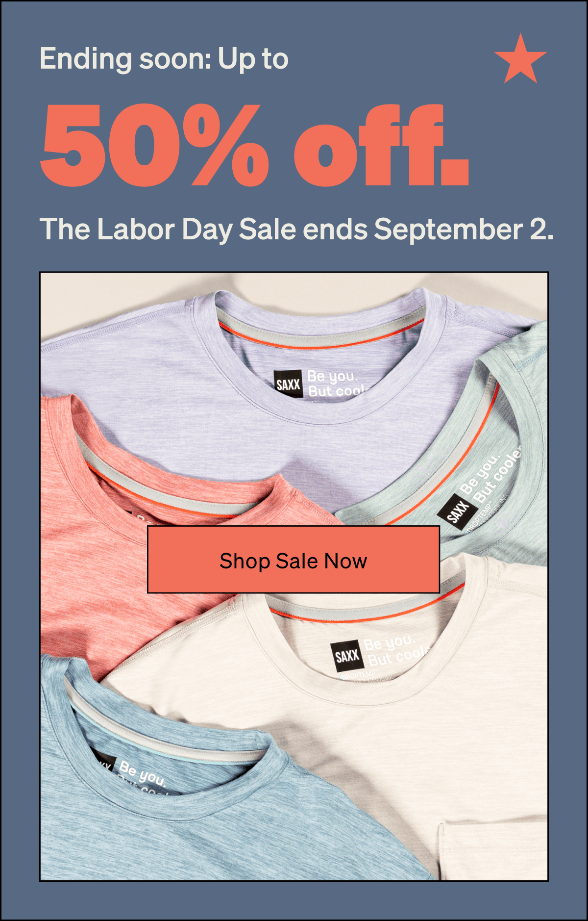
Task: Click 'Be you. But cooler' text on the lavender tee
Action: [337, 383]
